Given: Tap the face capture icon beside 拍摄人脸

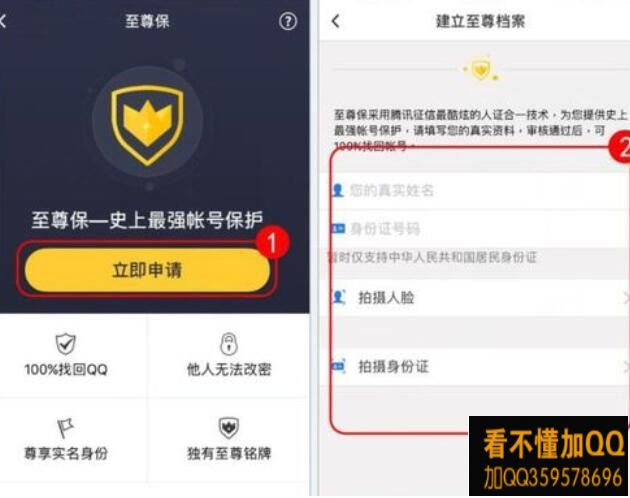Looking at the screenshot, I should (x=339, y=297).
